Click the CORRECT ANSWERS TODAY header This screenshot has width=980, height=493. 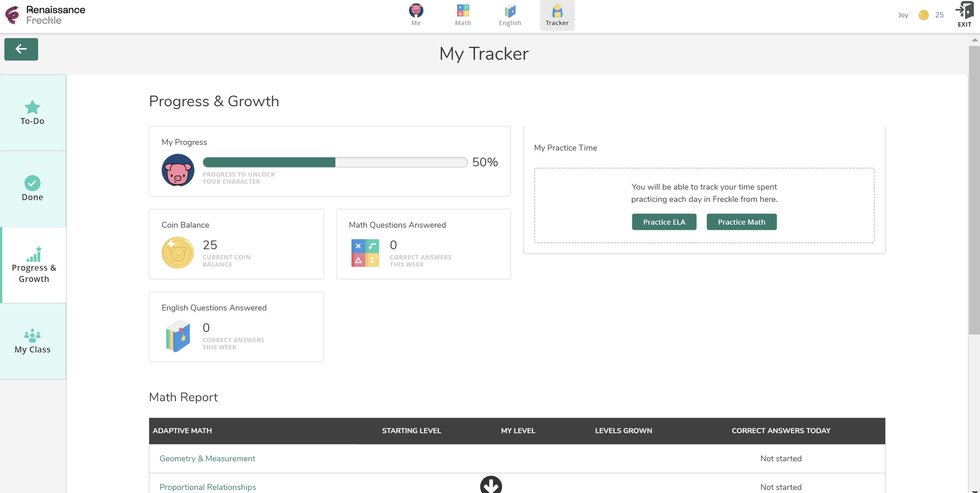click(x=781, y=430)
